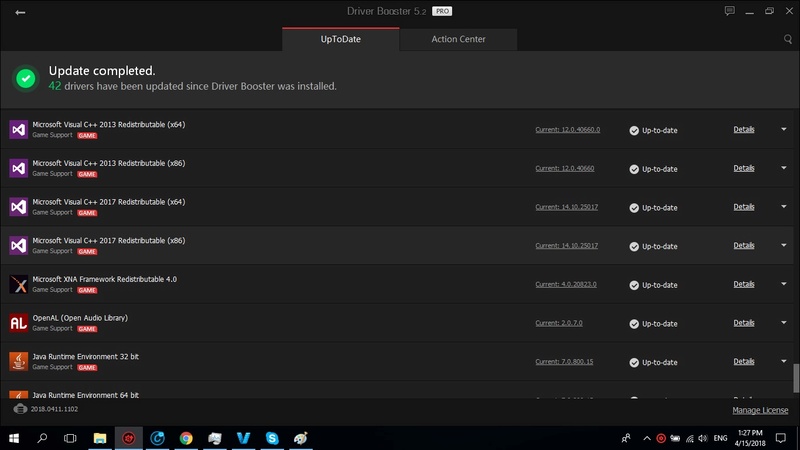Open Google Chrome from taskbar
This screenshot has width=800, height=450.
186,438
